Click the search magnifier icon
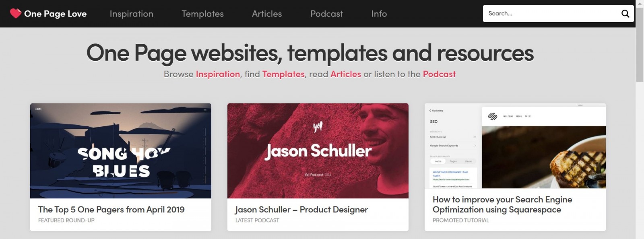The height and width of the screenshot is (239, 644). click(625, 14)
